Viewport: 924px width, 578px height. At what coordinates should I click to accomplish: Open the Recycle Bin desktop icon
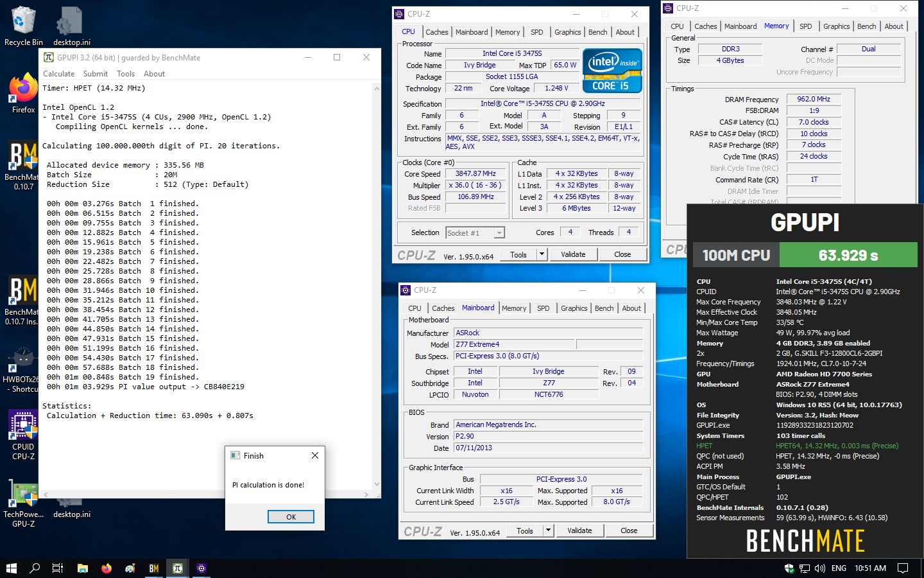click(x=23, y=26)
